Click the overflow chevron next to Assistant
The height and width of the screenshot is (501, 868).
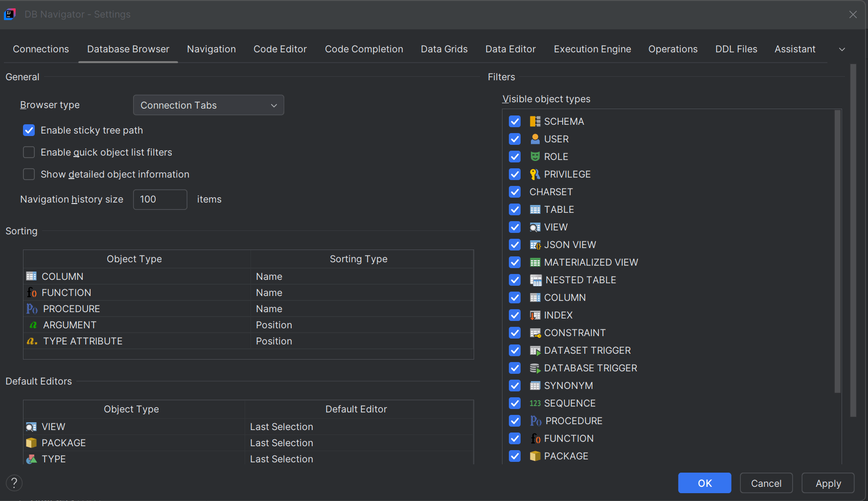coord(842,49)
